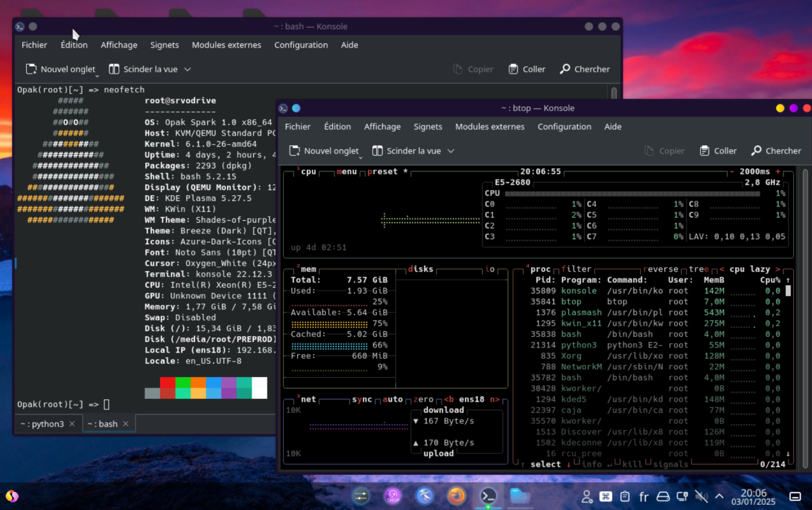Viewport: 812px width, 510px height.
Task: Click Chercher in the btop Konsole toolbar
Action: [x=776, y=151]
